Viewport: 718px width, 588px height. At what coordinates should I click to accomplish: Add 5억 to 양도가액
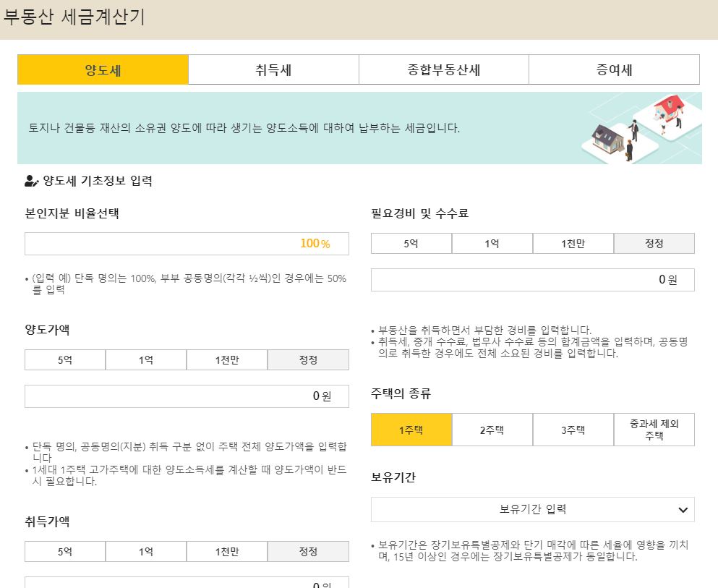(x=64, y=359)
